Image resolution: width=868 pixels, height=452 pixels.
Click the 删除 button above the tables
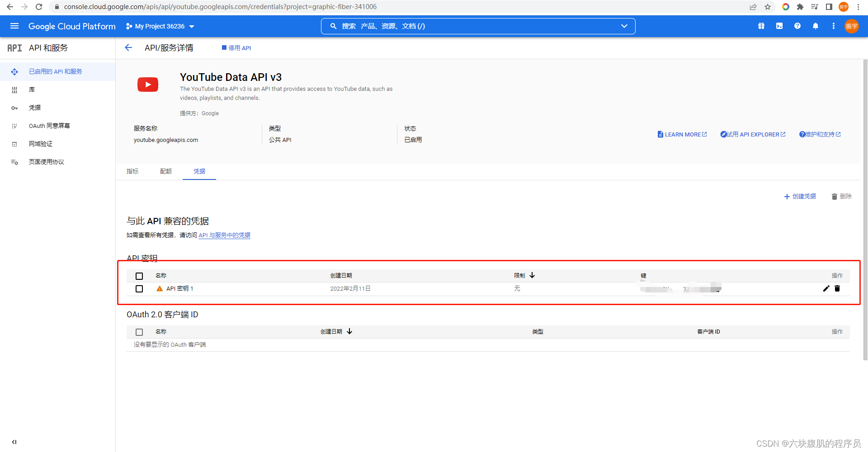coord(841,196)
